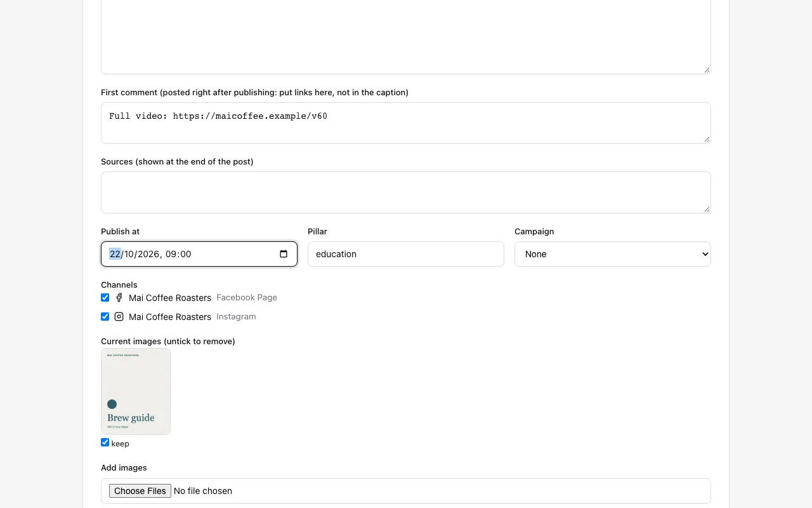
Task: Focus the First comment text area
Action: click(x=406, y=123)
